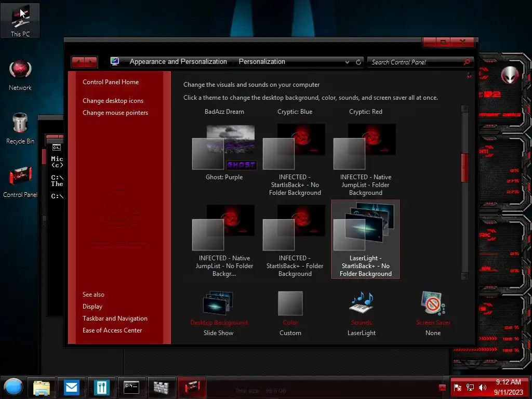Click the active Control Panel taskbar button
Image resolution: width=532 pixels, height=399 pixels.
pos(192,388)
